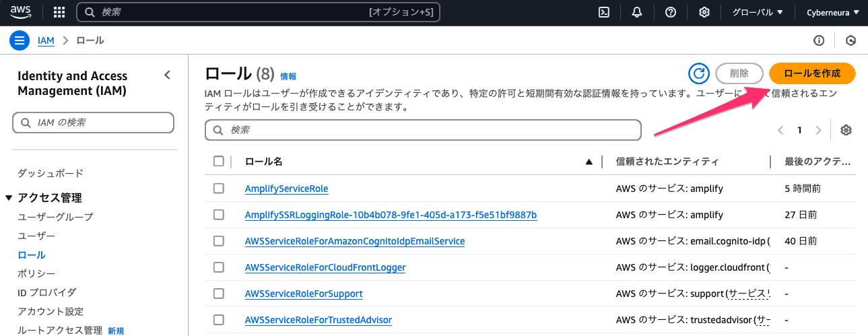Go to next page arrow
Image resolution: width=868 pixels, height=336 pixels.
818,130
